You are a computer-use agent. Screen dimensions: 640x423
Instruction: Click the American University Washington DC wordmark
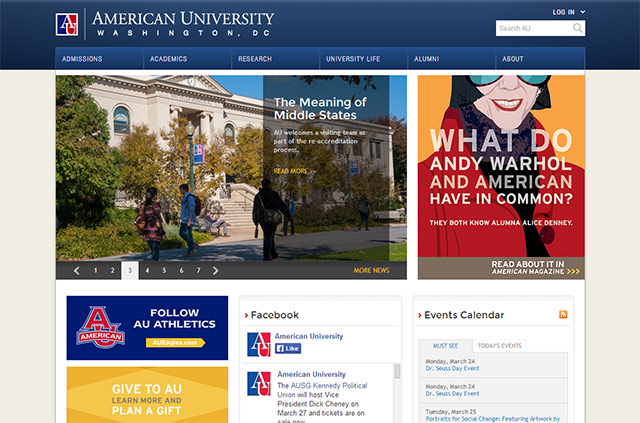[182, 24]
